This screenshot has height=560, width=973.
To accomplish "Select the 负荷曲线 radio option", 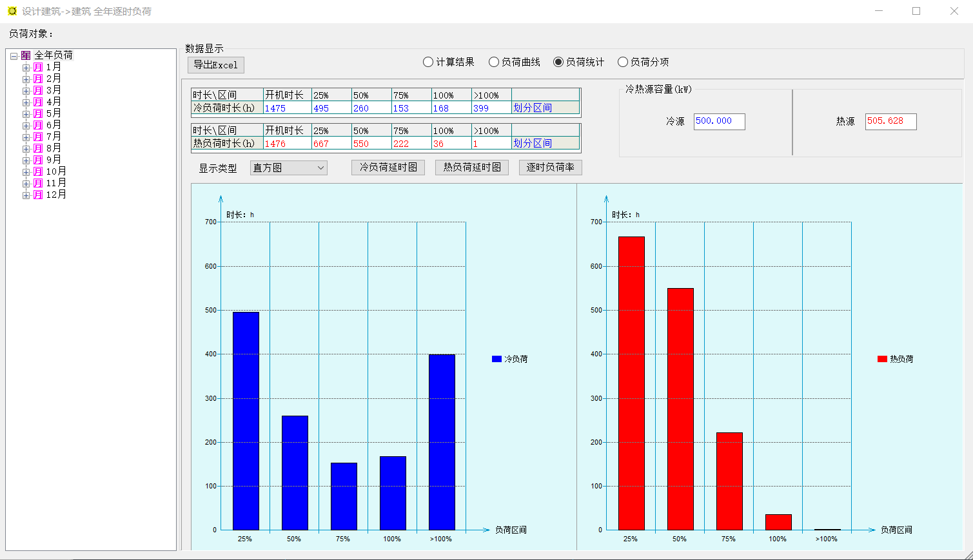I will (x=494, y=62).
